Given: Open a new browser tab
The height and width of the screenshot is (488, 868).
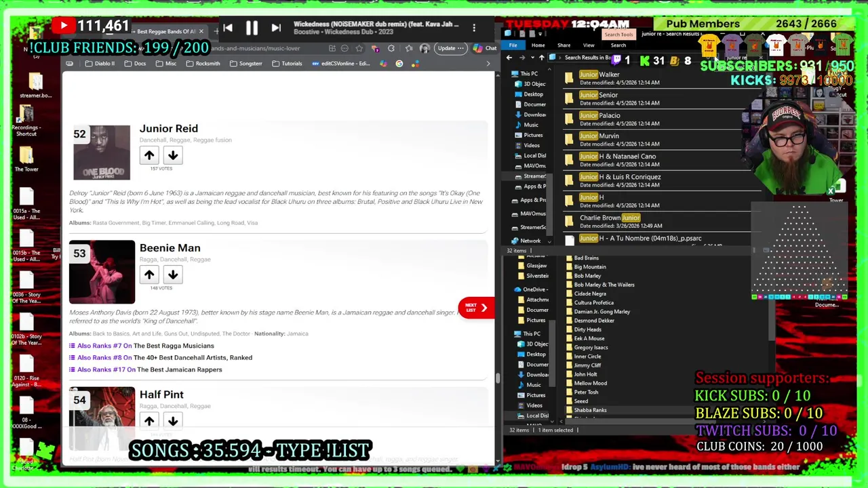Looking at the screenshot, I should tap(216, 31).
